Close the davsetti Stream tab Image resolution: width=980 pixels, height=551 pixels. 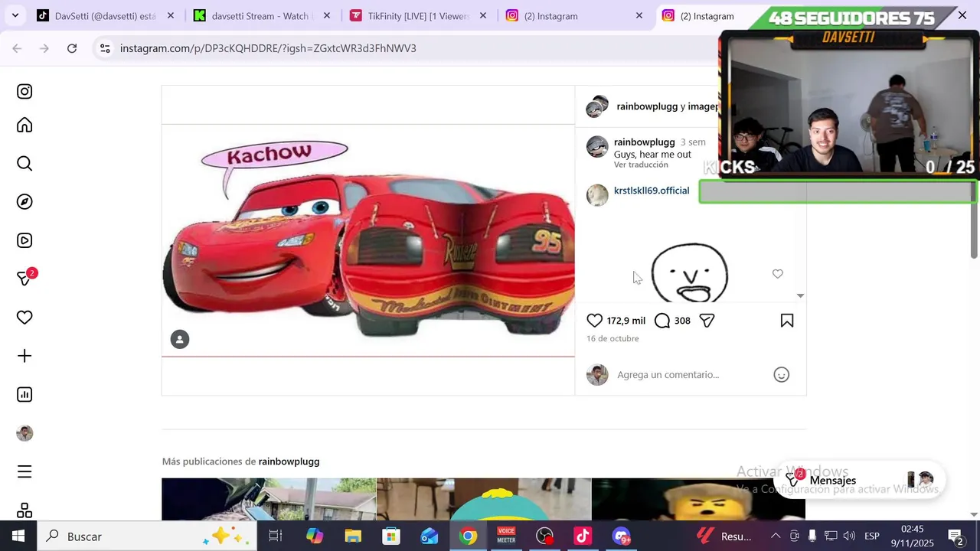327,15
